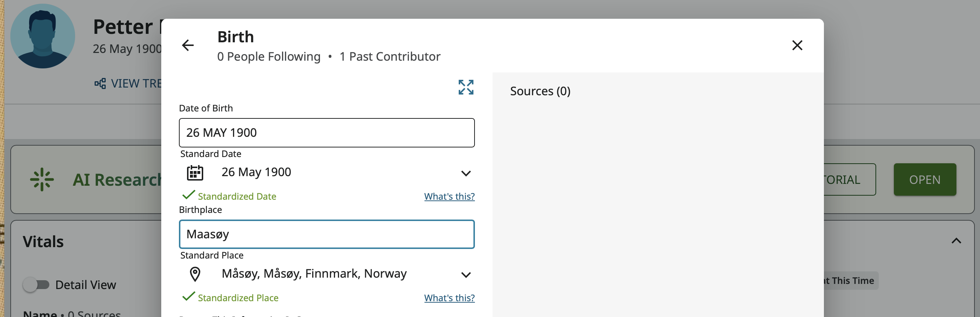Click the green Standardized Date checkmark

point(189,195)
